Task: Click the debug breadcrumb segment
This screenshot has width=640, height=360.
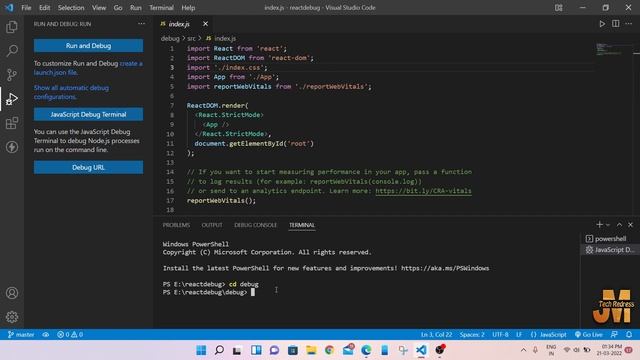Action: [x=170, y=38]
